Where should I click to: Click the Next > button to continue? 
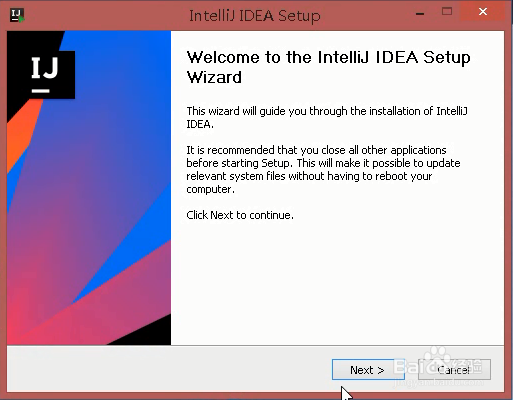click(x=368, y=370)
